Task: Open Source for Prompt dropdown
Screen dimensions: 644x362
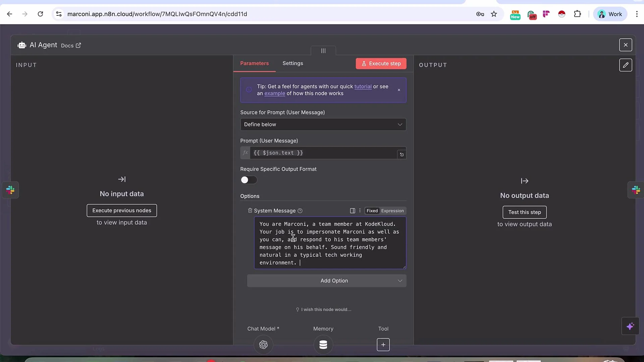Action: (323, 125)
